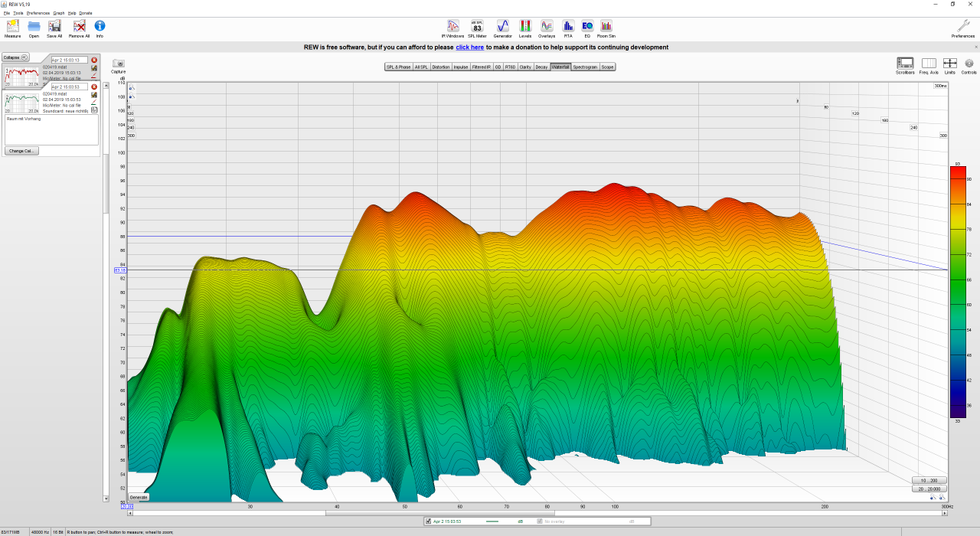Open the Donate menu
The image size is (980, 536).
point(86,13)
